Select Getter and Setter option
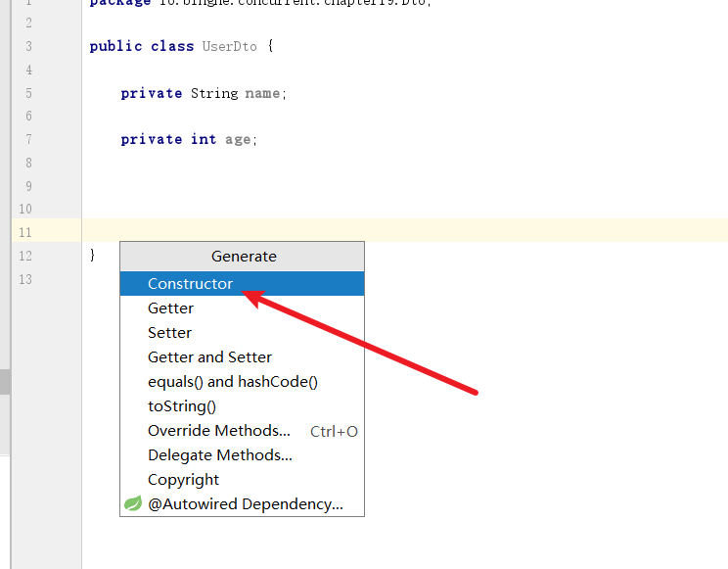The height and width of the screenshot is (569, 728). pyautogui.click(x=209, y=357)
